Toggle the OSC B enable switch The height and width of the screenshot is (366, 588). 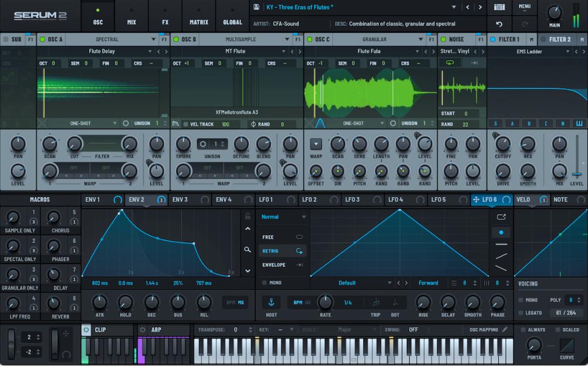coord(177,39)
